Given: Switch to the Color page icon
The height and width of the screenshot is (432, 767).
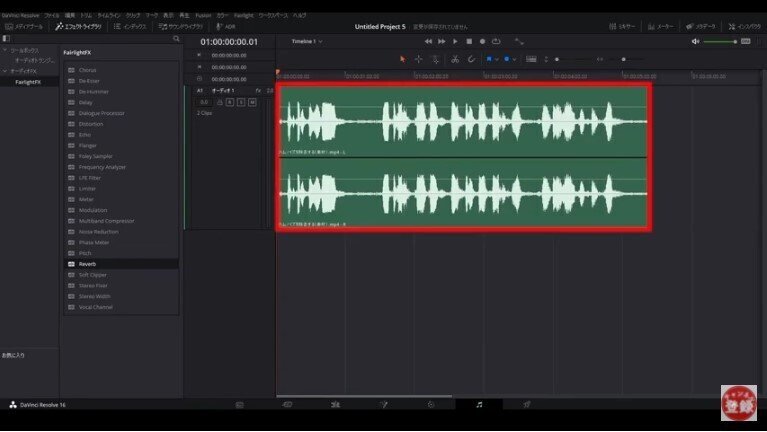Looking at the screenshot, I should click(x=431, y=405).
